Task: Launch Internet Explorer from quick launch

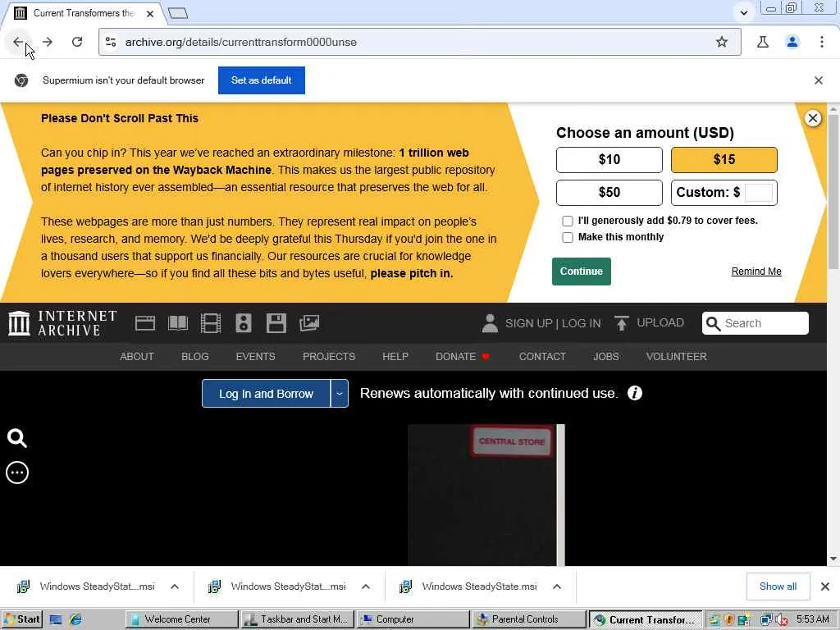Action: tap(75, 619)
